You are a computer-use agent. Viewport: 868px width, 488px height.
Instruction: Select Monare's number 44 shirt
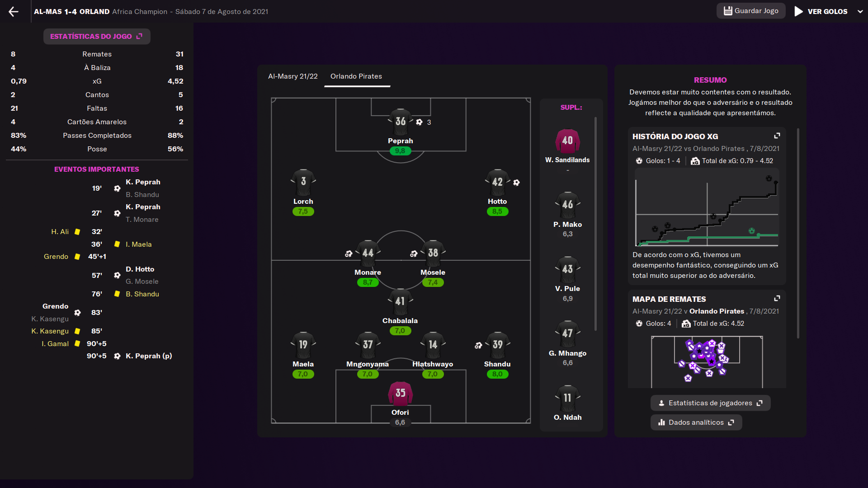click(x=368, y=253)
